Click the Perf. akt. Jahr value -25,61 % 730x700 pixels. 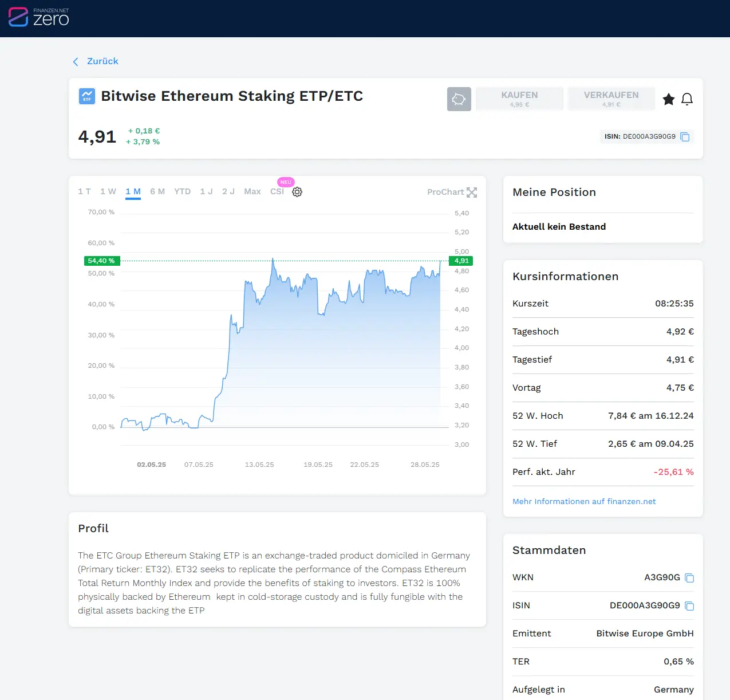click(x=674, y=472)
